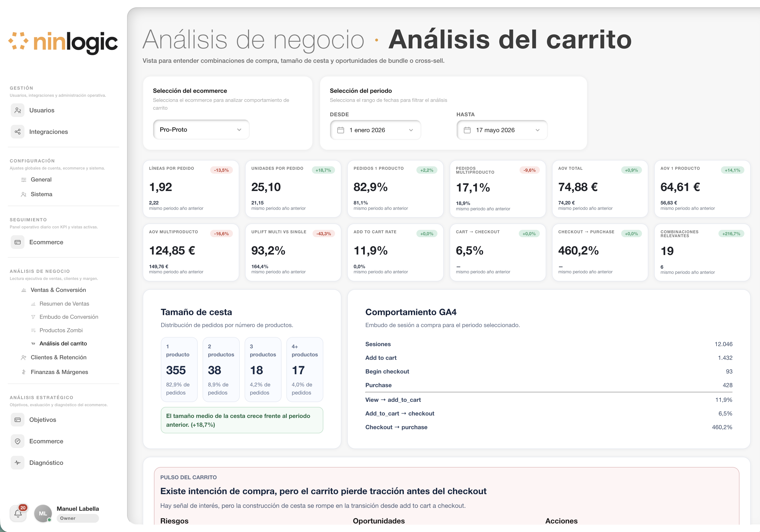Select Análisis del carrito menu item
Screen dimensions: 760x532
pyautogui.click(x=63, y=343)
